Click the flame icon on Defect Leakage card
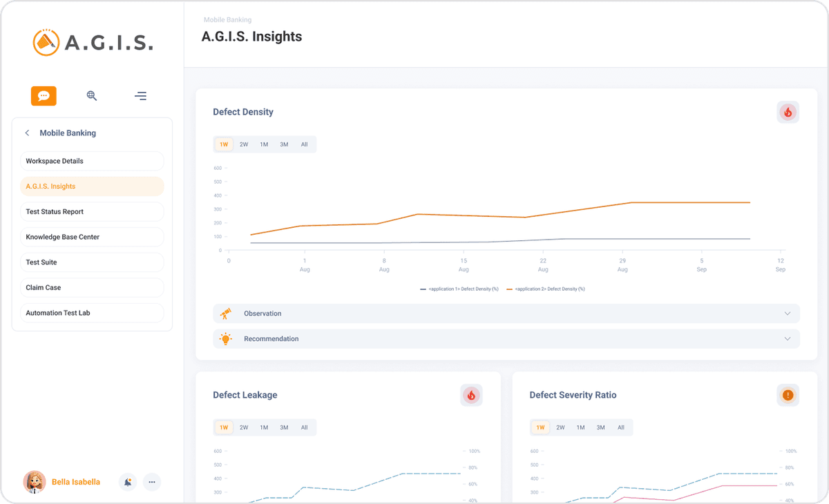Viewport: 829px width, 504px height. pyautogui.click(x=471, y=395)
